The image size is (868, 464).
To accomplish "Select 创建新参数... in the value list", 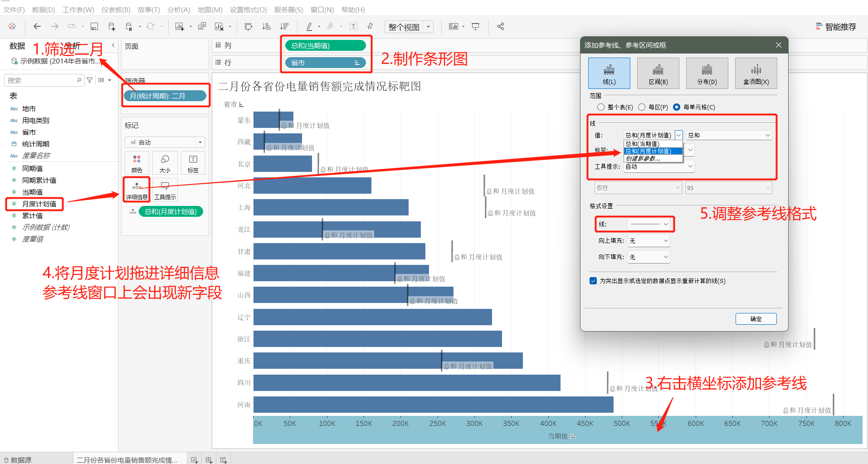I will point(653,158).
